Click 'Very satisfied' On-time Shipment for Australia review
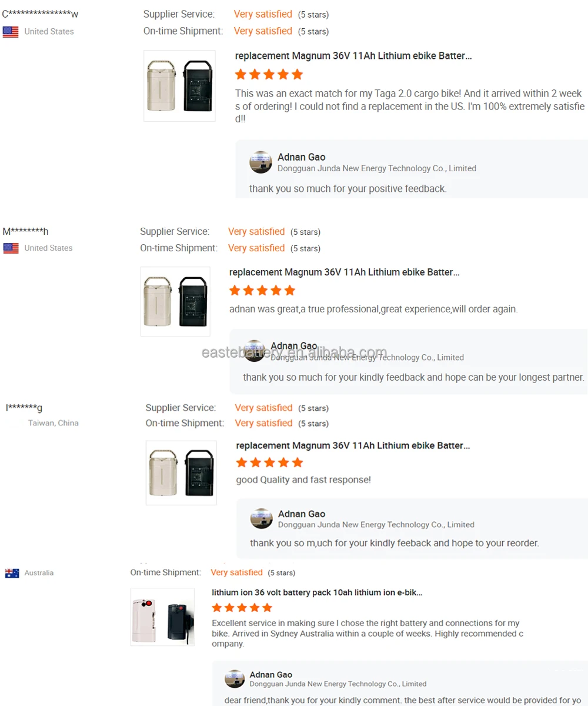This screenshot has width=588, height=706. [x=236, y=572]
